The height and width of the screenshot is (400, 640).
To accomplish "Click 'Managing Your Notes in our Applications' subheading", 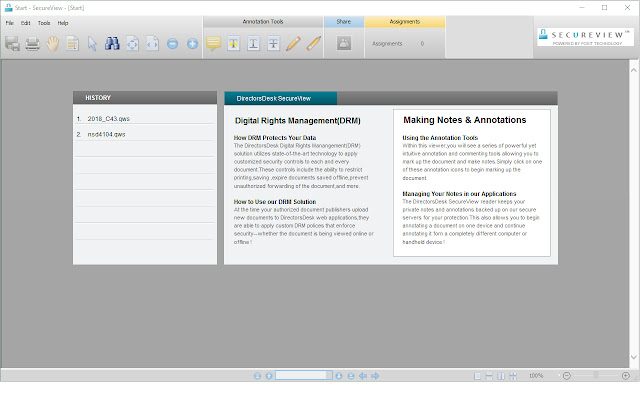I will tap(459, 194).
